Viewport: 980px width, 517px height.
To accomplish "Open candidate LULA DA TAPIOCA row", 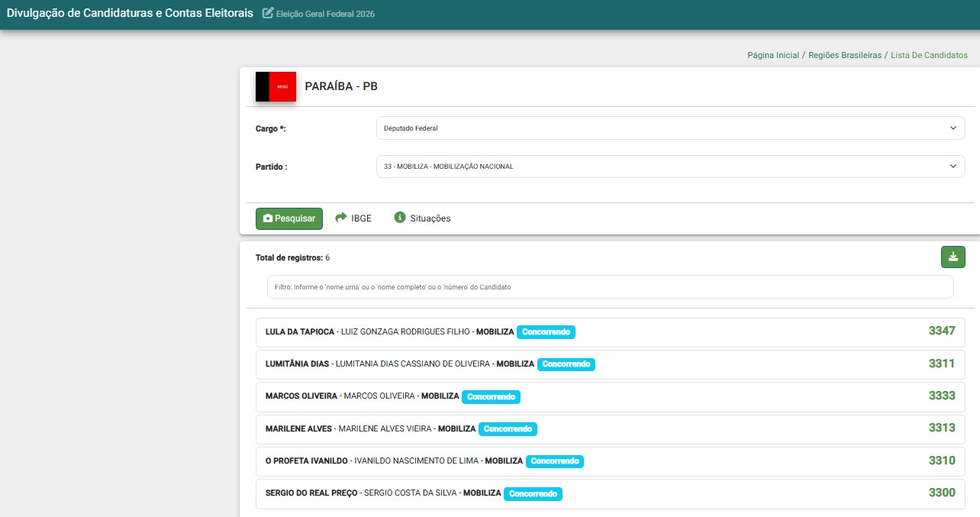I will (610, 332).
